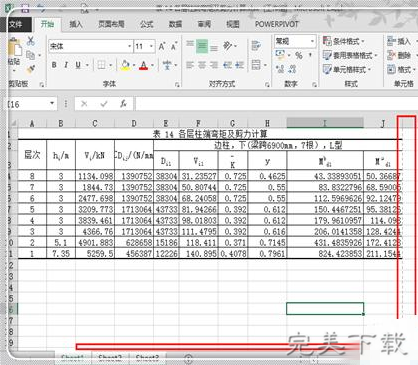418x365 pixels.
Task: Open 对齐方式 group dialog launcher
Action: (x=267, y=85)
